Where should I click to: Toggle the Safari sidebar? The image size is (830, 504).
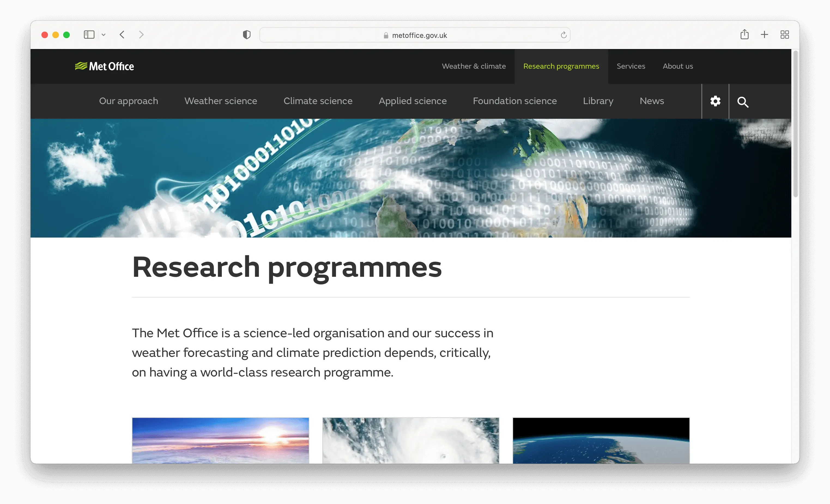click(x=89, y=34)
